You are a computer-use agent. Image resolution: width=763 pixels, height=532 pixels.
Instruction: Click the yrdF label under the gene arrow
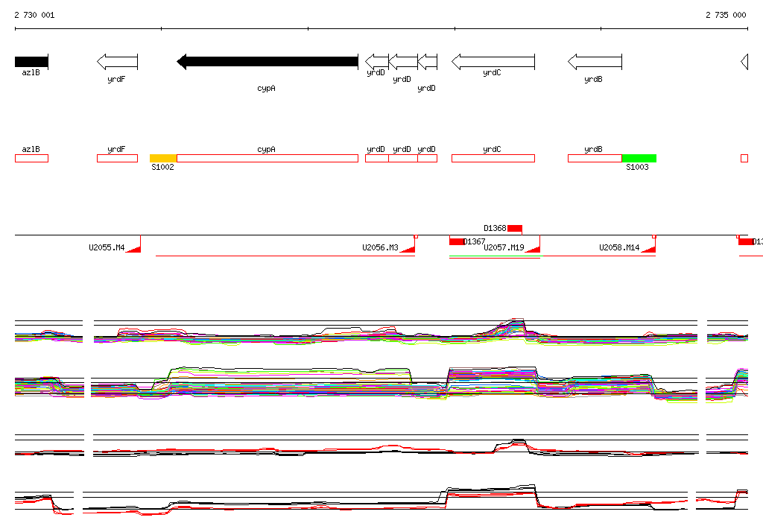coord(116,79)
